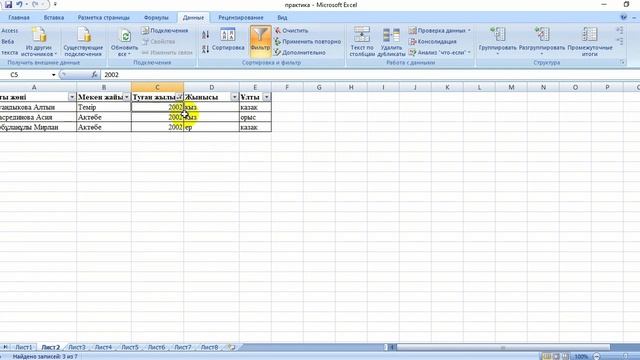Open Формулы ribbon tab
This screenshot has width=640, height=360.
(x=156, y=18)
